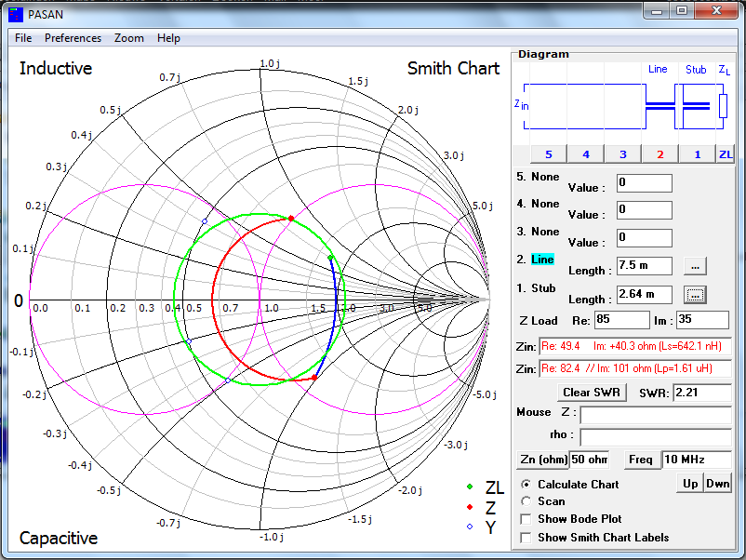The width and height of the screenshot is (746, 560).
Task: Click the 50 ohm impedance field
Action: point(590,460)
